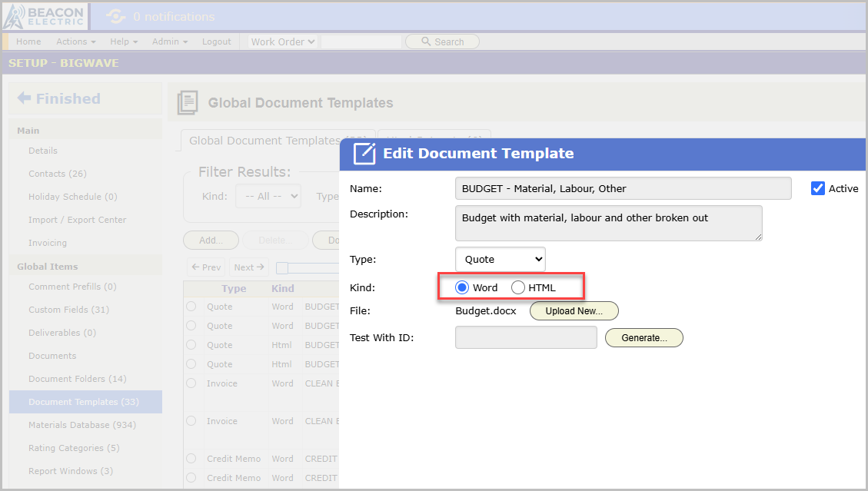Open Deliverables (0) sidebar item
This screenshot has width=868, height=491.
pyautogui.click(x=62, y=333)
